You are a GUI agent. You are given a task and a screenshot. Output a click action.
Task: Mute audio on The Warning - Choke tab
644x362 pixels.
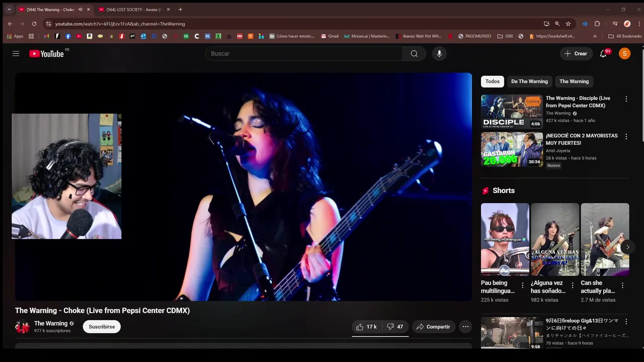click(80, 10)
